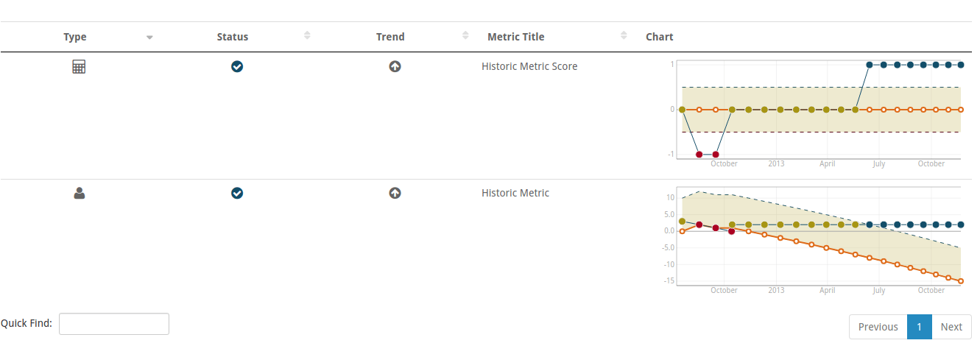Sort table by Trend column arrows
The width and height of the screenshot is (980, 357).
point(465,36)
